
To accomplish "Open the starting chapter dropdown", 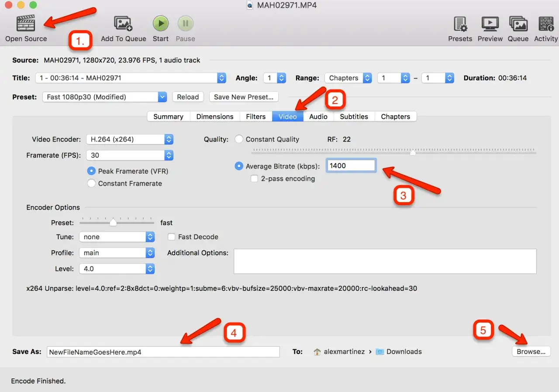I will pos(394,78).
